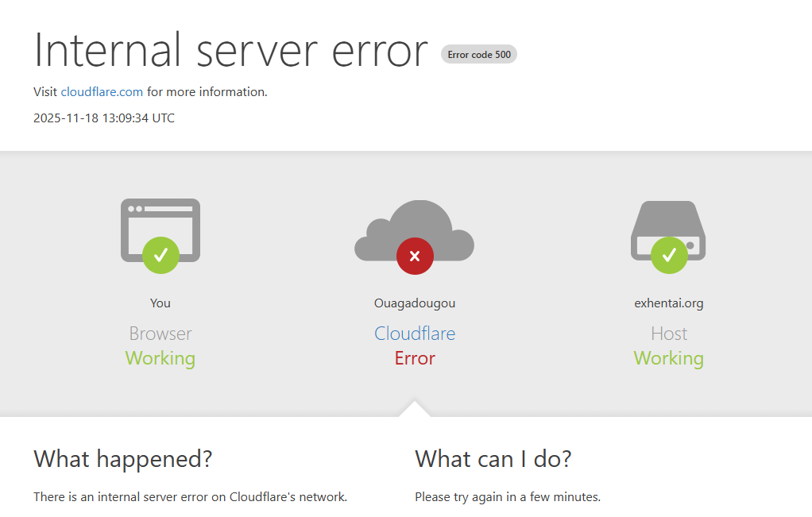This screenshot has height=517, width=812.
Task: Click the red Error status text
Action: coord(415,358)
